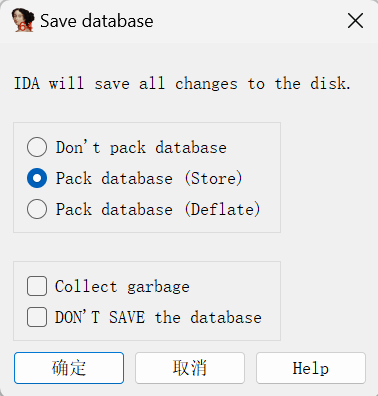Click the blank title bar area beside the title
The width and height of the screenshot is (378, 396).
tap(247, 21)
